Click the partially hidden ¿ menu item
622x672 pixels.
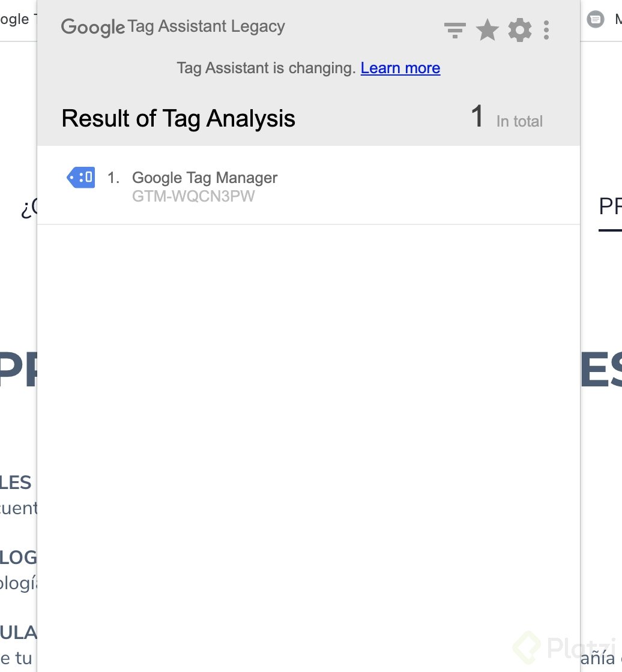pyautogui.click(x=28, y=208)
